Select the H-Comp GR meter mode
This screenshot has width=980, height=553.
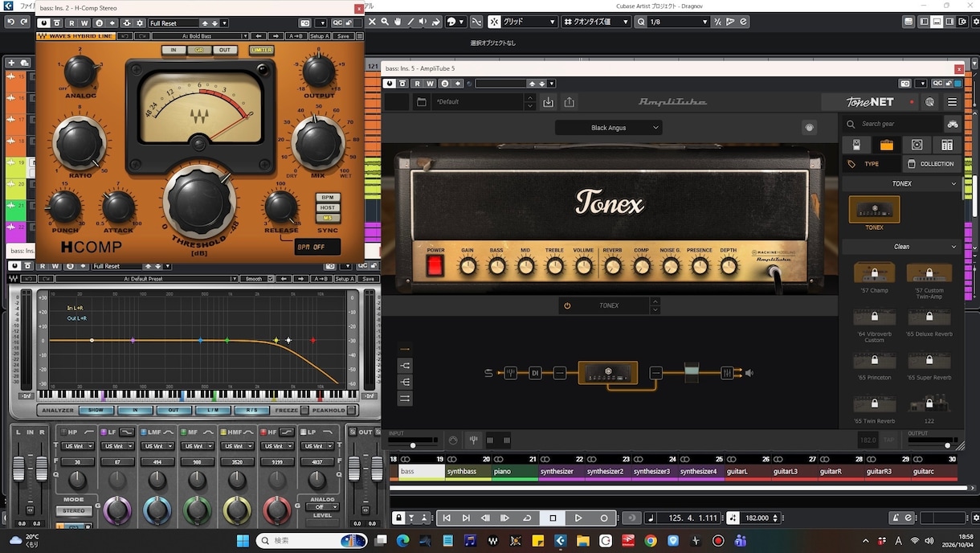199,50
